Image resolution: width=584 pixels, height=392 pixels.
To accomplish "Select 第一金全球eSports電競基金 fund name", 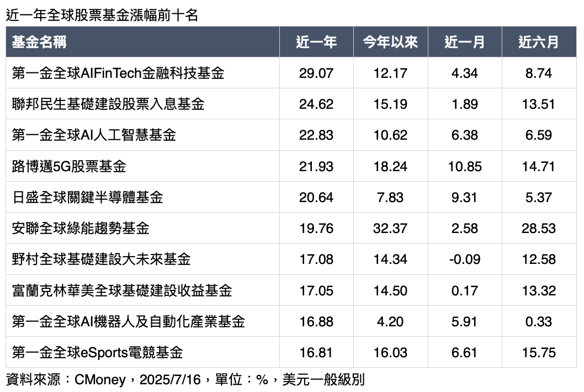I will [x=97, y=352].
